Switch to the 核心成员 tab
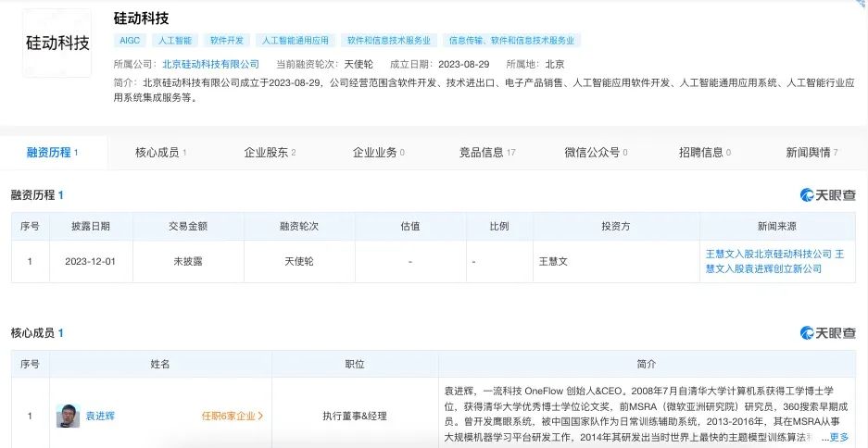868x448 pixels. pyautogui.click(x=160, y=153)
